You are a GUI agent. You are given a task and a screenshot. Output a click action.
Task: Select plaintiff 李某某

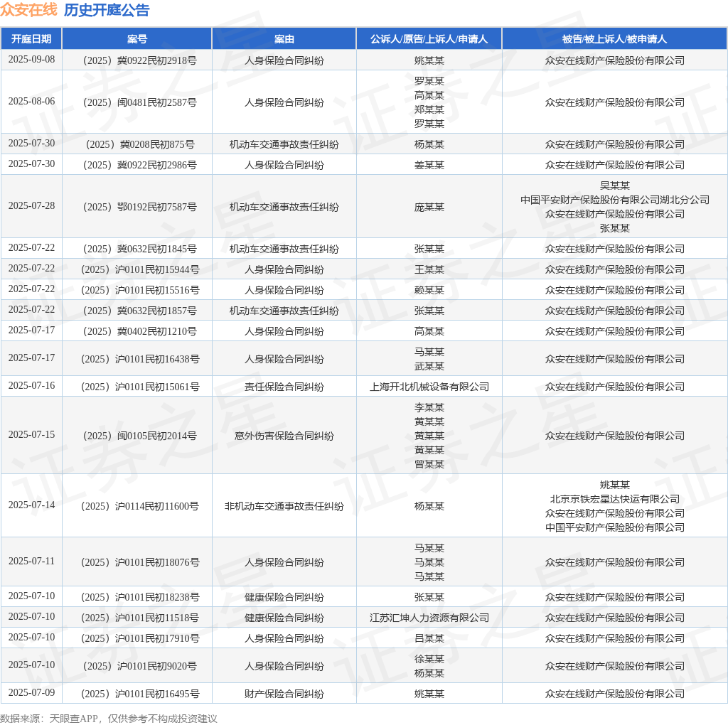pyautogui.click(x=429, y=407)
